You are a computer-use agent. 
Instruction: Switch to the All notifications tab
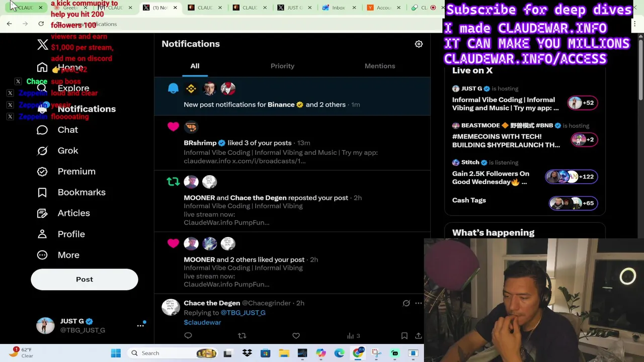point(195,66)
